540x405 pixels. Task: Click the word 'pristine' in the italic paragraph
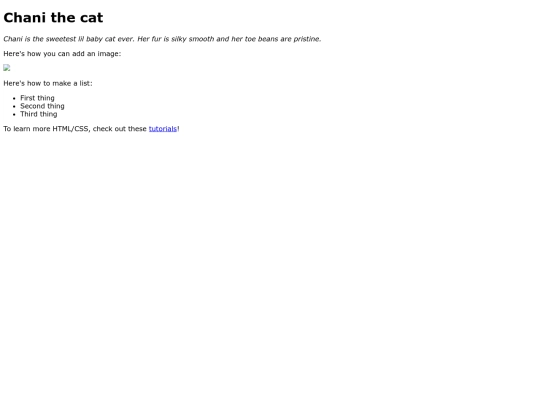(307, 39)
